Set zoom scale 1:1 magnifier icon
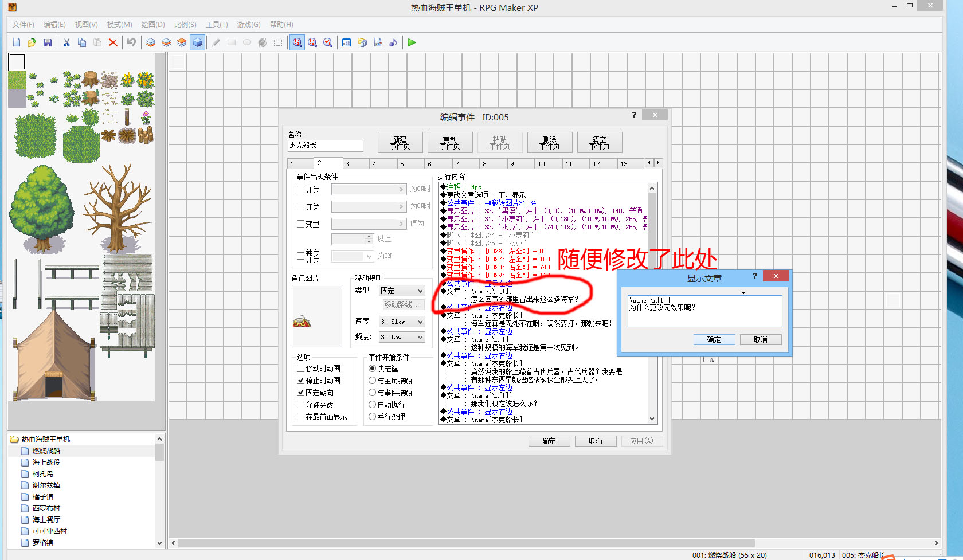This screenshot has width=963, height=560. click(297, 42)
